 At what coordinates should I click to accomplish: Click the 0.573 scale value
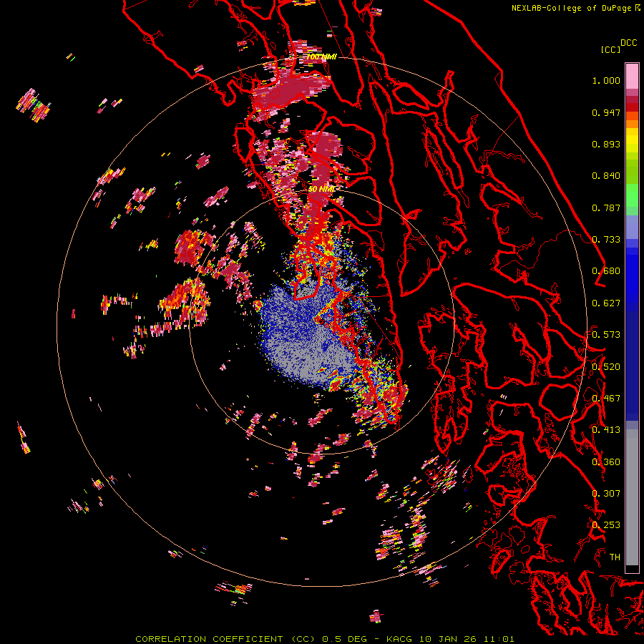[x=606, y=335]
